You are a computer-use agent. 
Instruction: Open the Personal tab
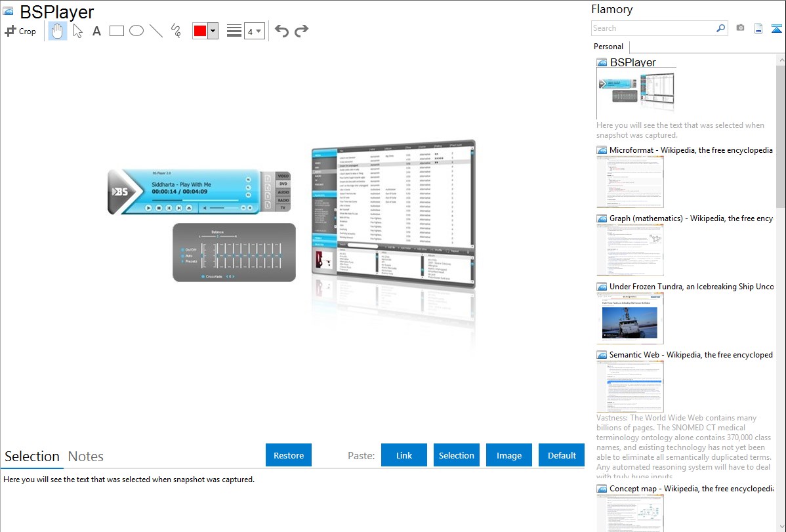pos(609,46)
